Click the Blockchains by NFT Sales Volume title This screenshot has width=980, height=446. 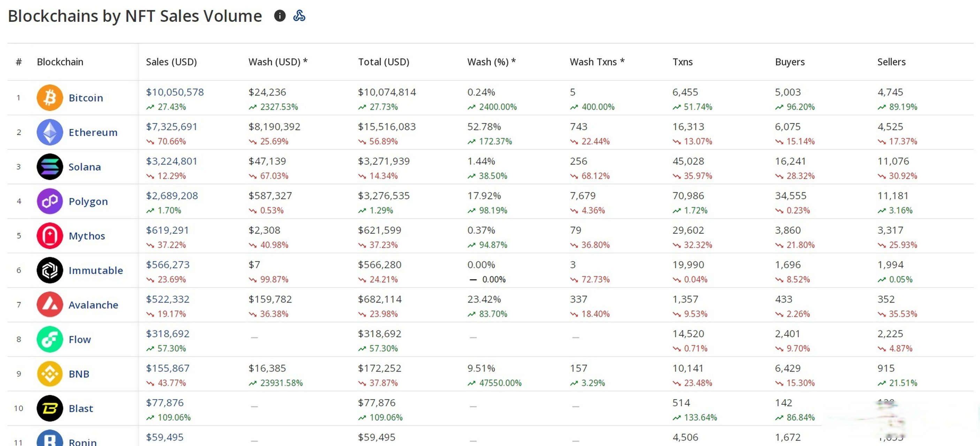[x=135, y=16]
